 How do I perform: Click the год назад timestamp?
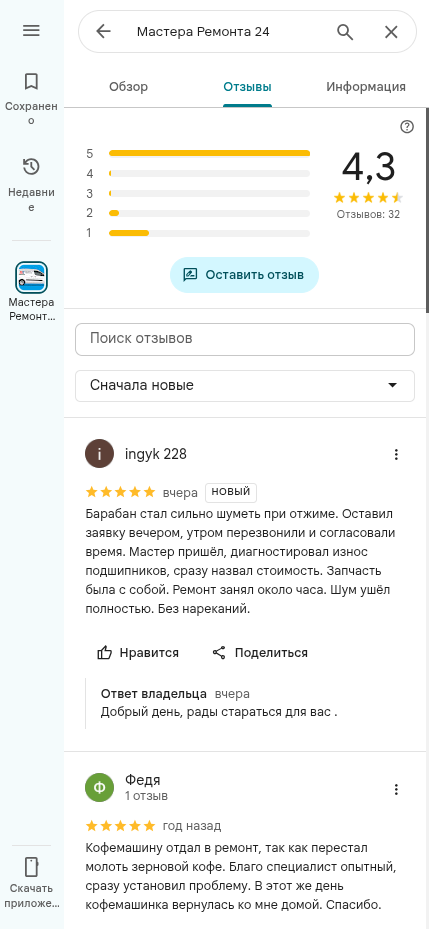[191, 826]
